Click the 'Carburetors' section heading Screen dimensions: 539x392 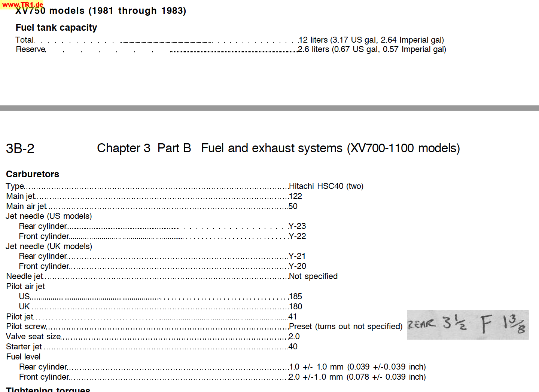coord(33,174)
